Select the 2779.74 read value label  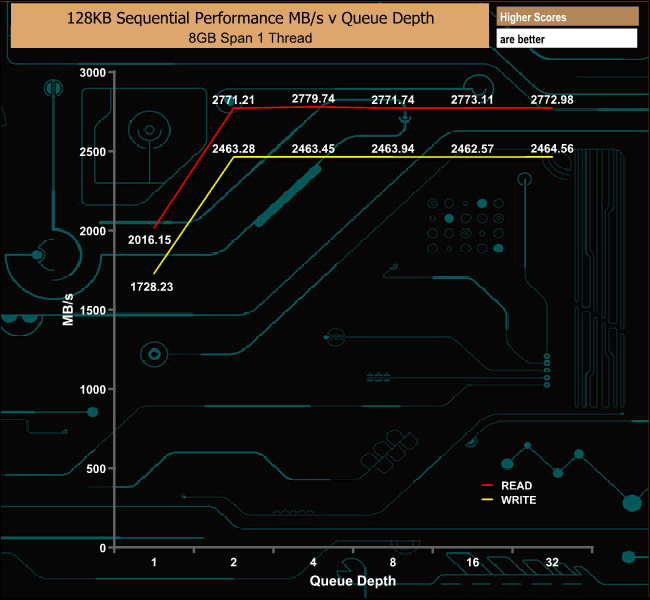[313, 99]
